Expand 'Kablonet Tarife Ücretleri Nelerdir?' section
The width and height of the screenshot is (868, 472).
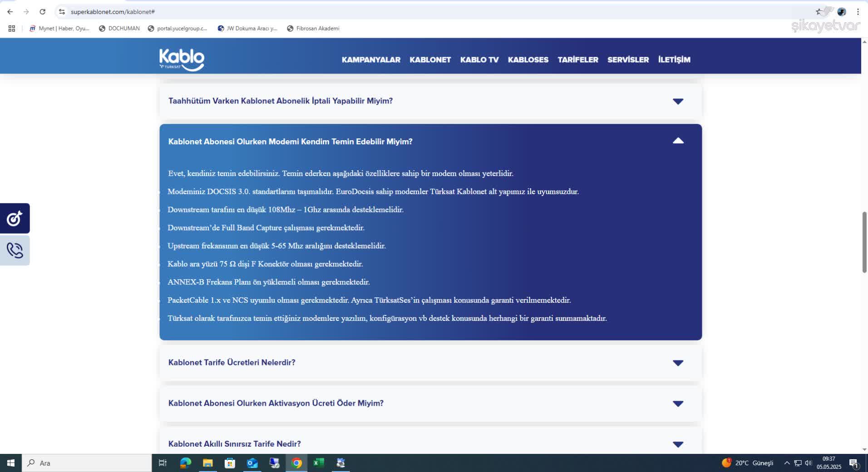(x=678, y=362)
